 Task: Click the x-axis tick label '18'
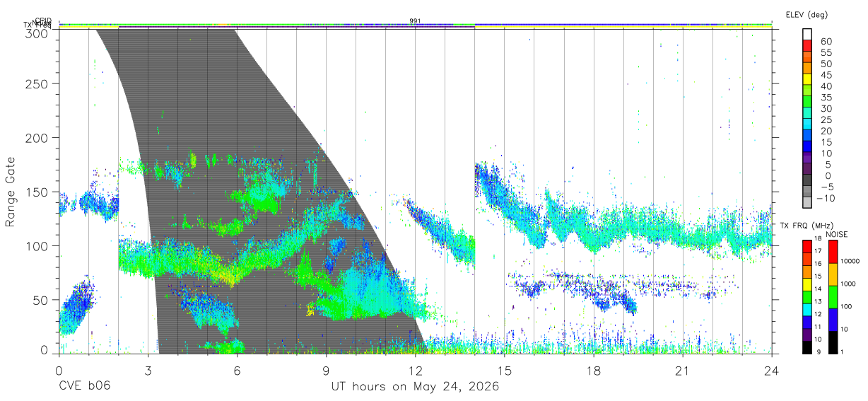pyautogui.click(x=593, y=371)
